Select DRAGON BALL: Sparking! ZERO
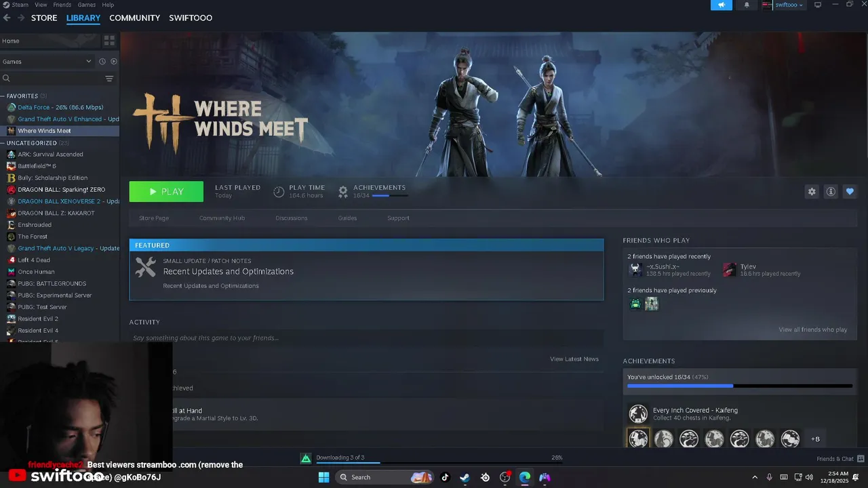Viewport: 868px width, 488px height. 61,189
